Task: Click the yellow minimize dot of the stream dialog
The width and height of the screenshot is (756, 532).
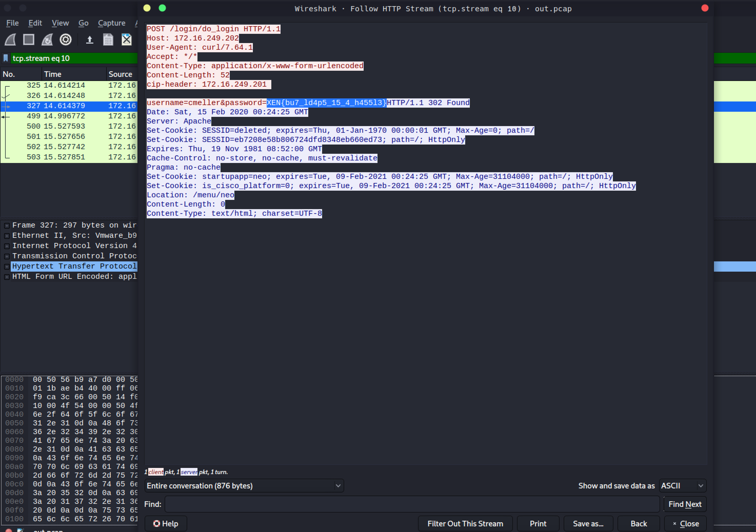Action: 147,8
